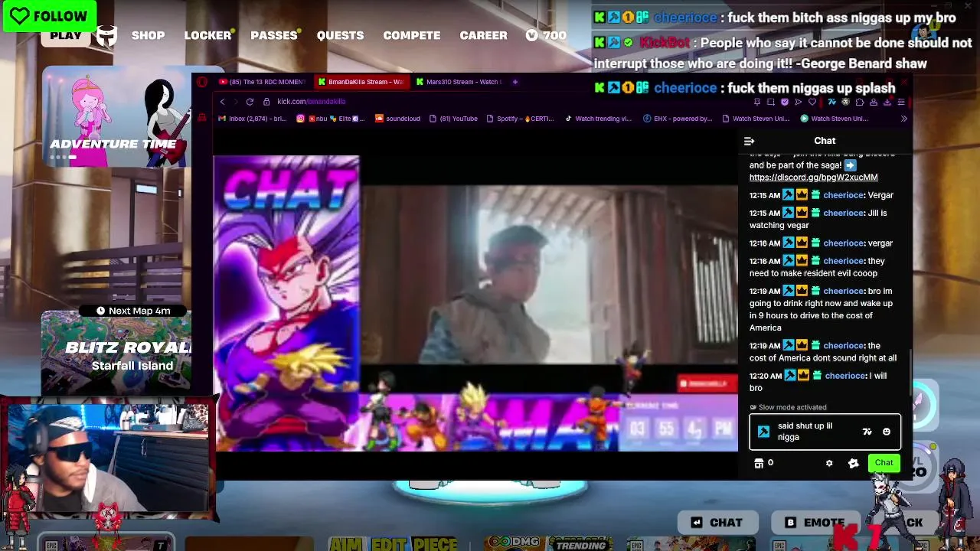Screen dimensions: 980x551
Task: Reload the kick.com page
Action: [250, 101]
